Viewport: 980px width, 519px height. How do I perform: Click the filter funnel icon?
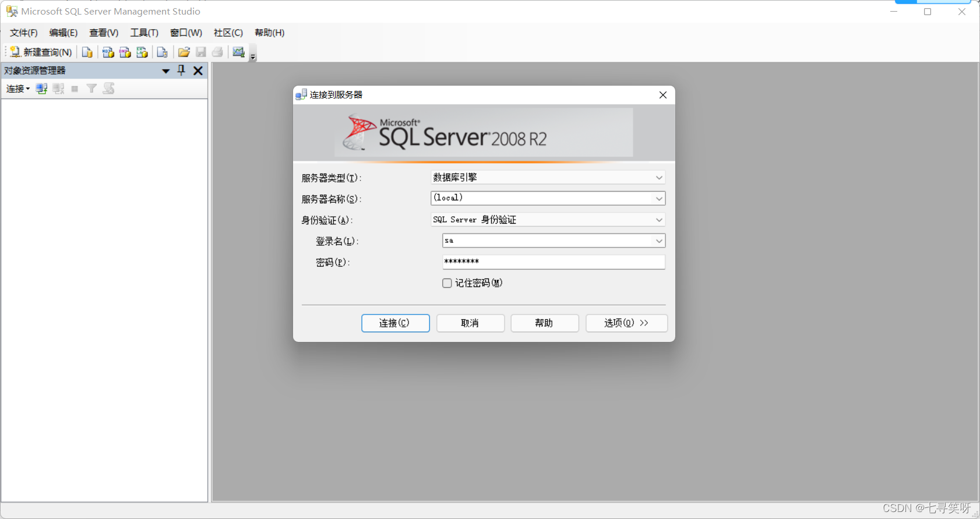91,89
